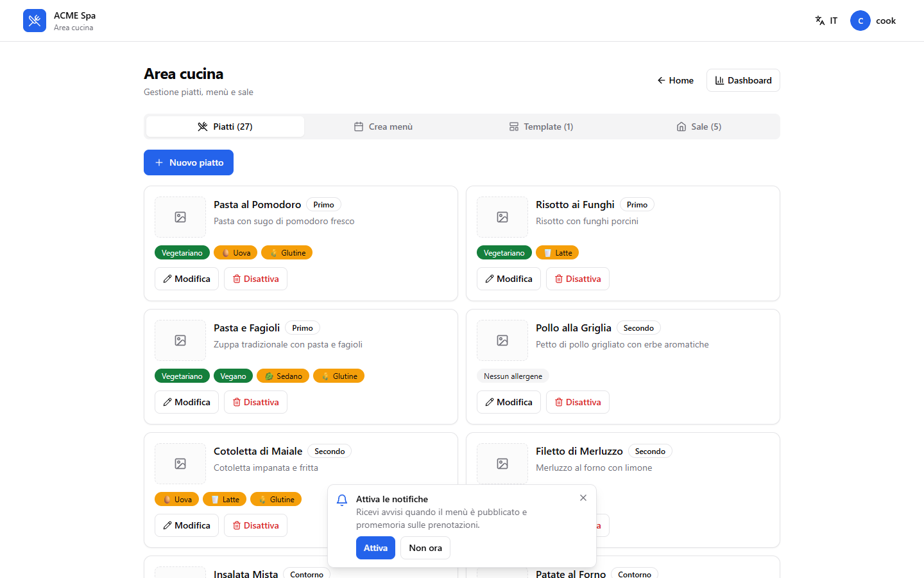Open the Sale (5) tab
The width and height of the screenshot is (924, 578).
pos(699,127)
